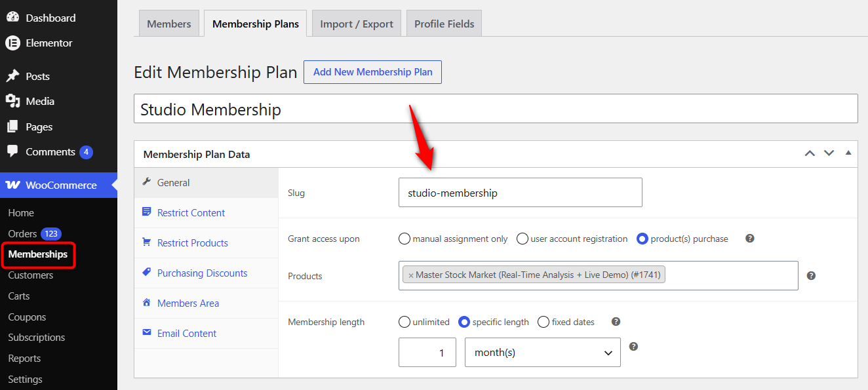868x390 pixels.
Task: Click the Purchasing Discounts tag icon
Action: click(x=146, y=273)
